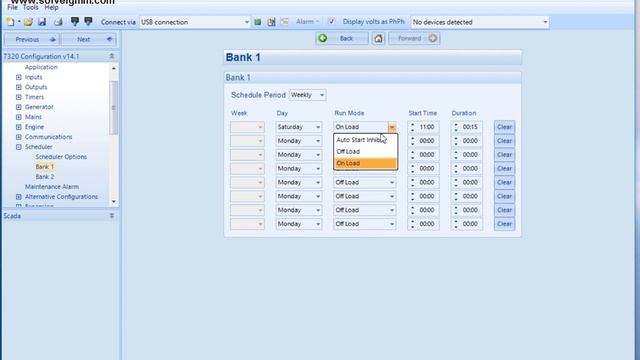
Task: Open the bottom row Monday day dropdown
Action: pos(299,224)
